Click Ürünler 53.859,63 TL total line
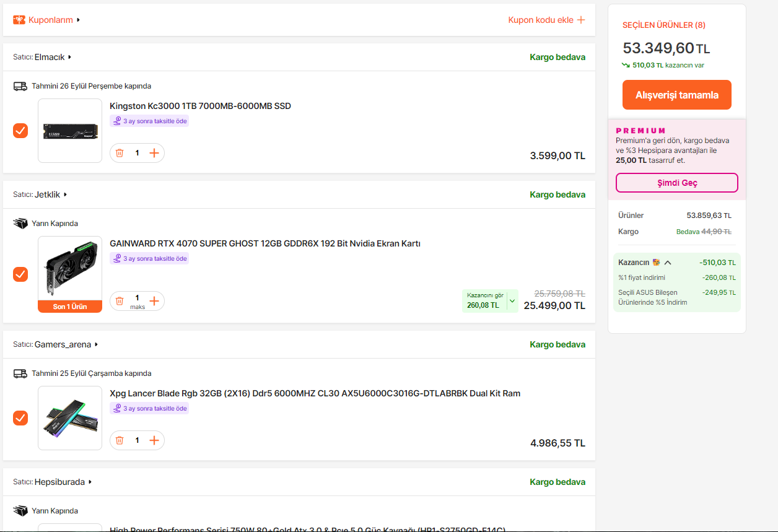This screenshot has height=532, width=778. [675, 216]
